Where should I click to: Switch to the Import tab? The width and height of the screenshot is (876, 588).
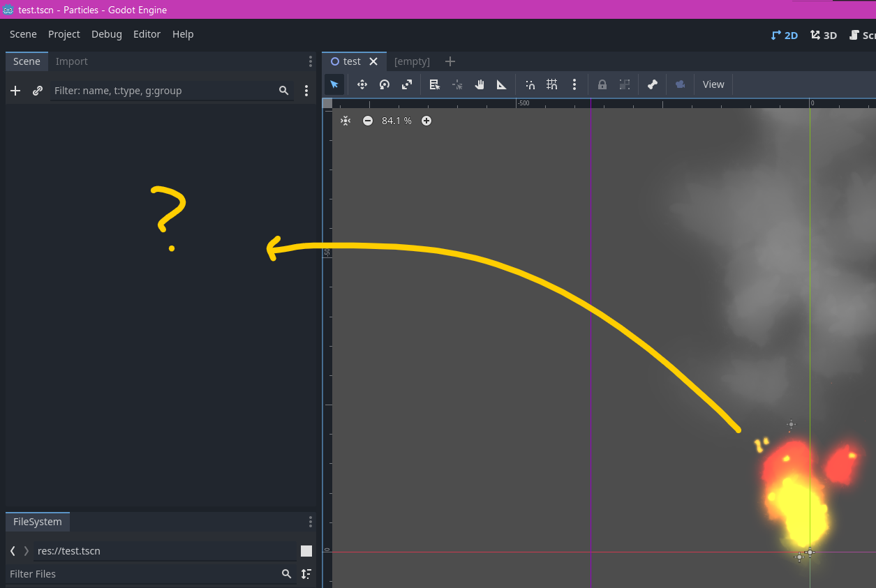coord(71,61)
